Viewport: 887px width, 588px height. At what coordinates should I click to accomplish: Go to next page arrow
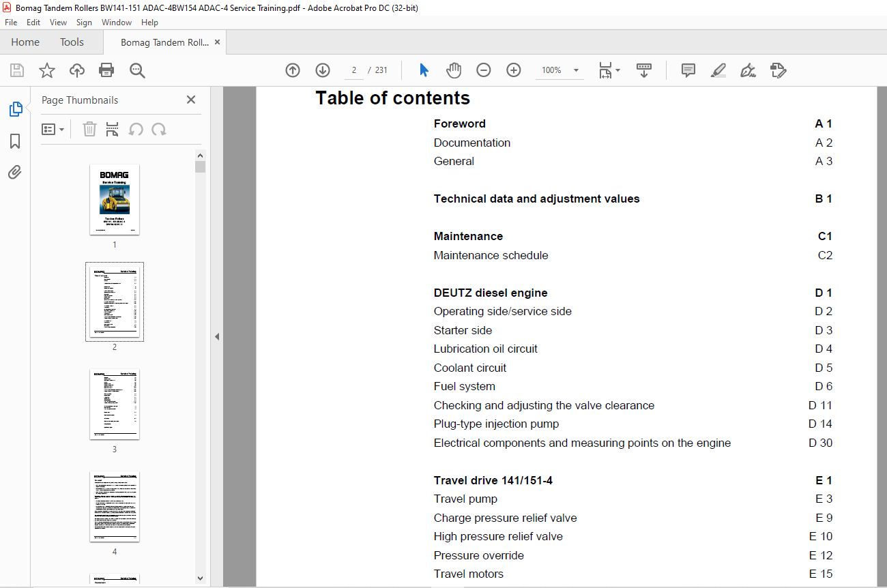[323, 70]
